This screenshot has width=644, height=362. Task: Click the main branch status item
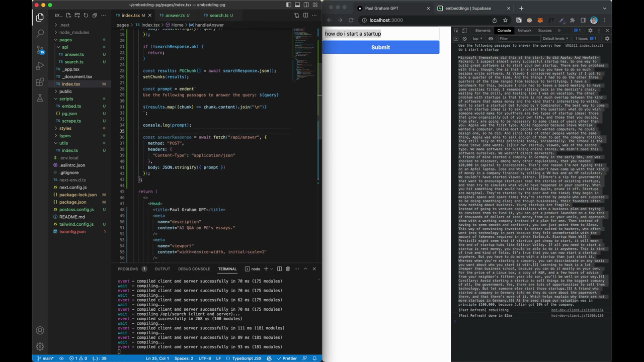click(45, 358)
